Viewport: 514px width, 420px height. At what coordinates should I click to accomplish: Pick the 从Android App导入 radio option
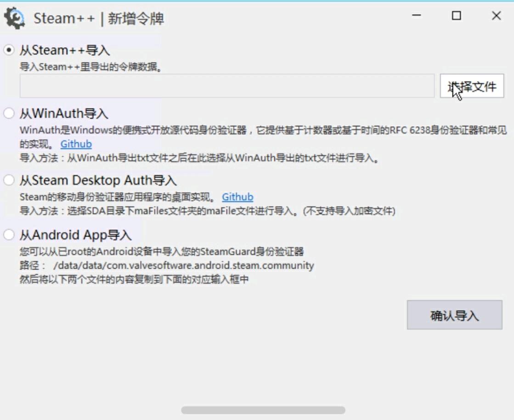(9, 235)
